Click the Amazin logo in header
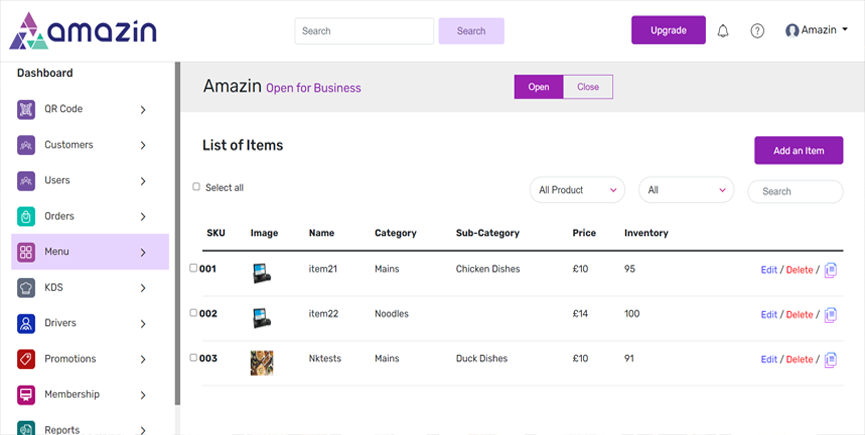This screenshot has height=435, width=865. (83, 31)
